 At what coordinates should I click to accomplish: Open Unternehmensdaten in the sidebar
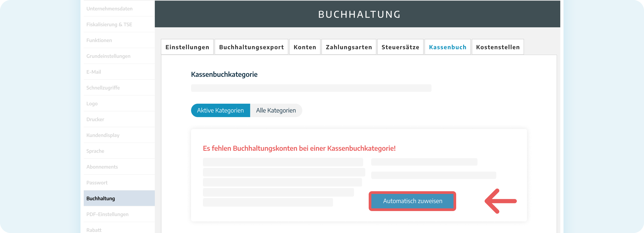[119, 9]
